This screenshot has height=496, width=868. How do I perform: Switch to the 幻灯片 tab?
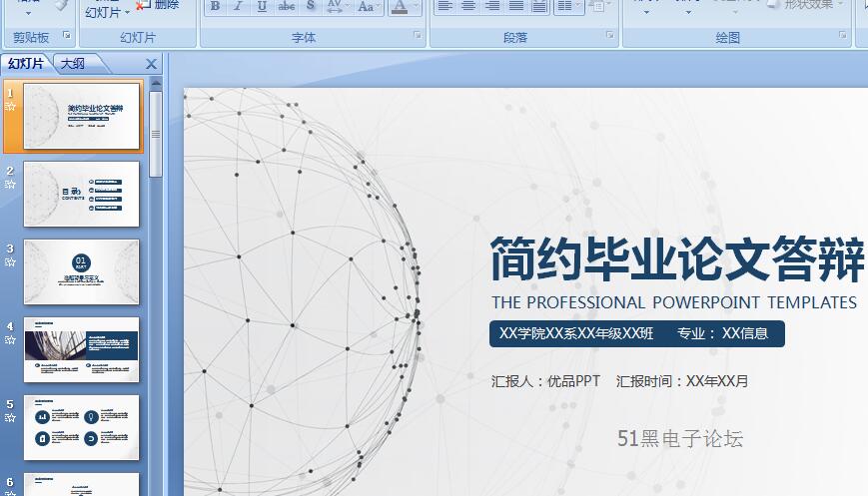(25, 64)
